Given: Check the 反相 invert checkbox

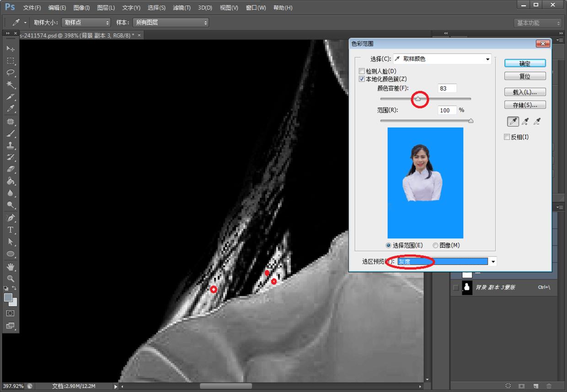Looking at the screenshot, I should coord(507,137).
